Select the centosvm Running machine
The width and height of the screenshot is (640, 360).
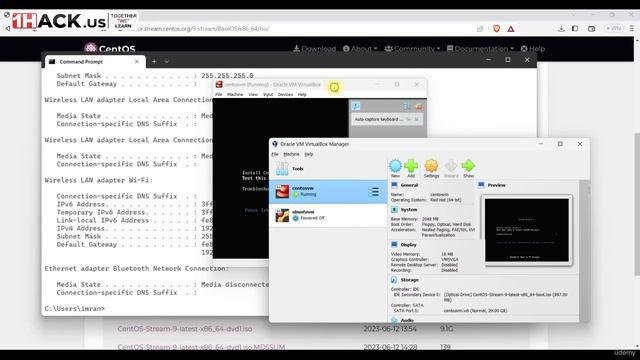(x=328, y=191)
